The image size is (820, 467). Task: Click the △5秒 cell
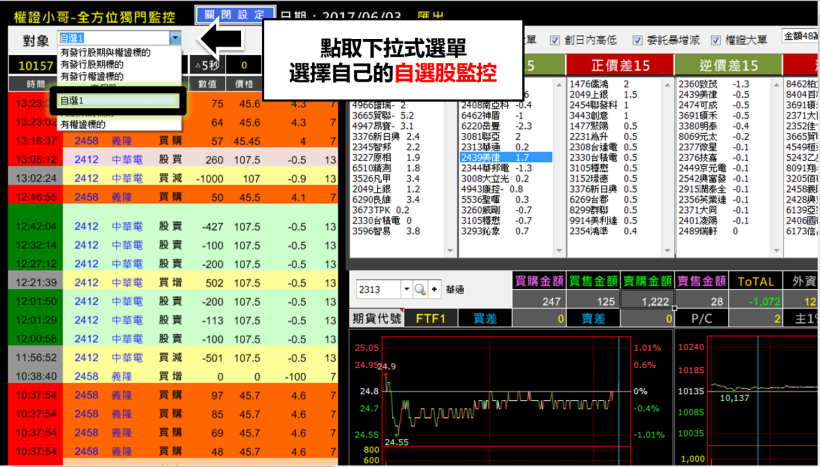coord(207,65)
